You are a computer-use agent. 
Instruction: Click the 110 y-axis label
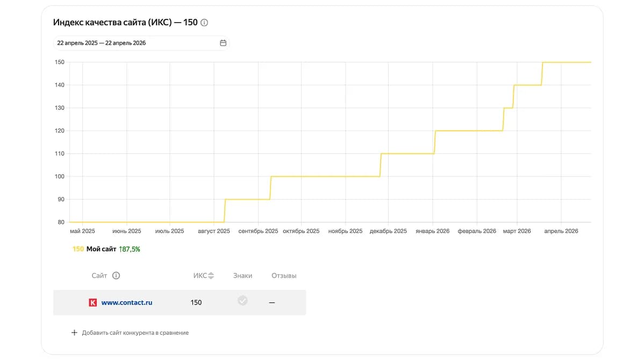(60, 154)
